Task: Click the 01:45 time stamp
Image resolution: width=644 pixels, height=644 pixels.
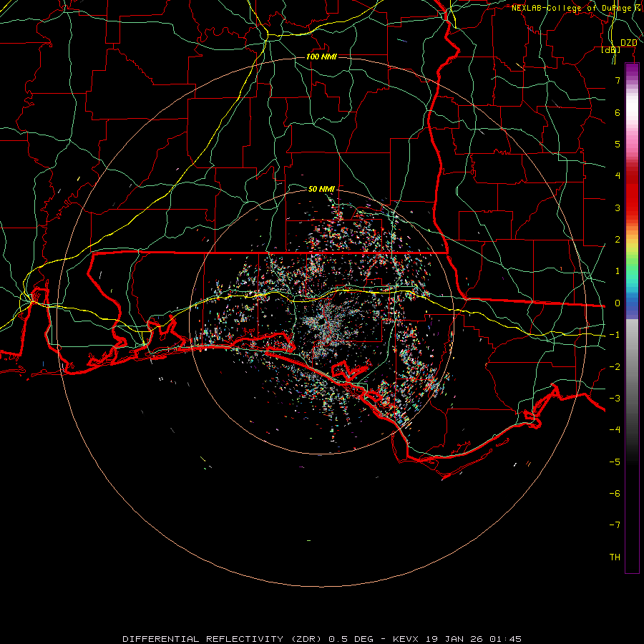Action: point(505,639)
